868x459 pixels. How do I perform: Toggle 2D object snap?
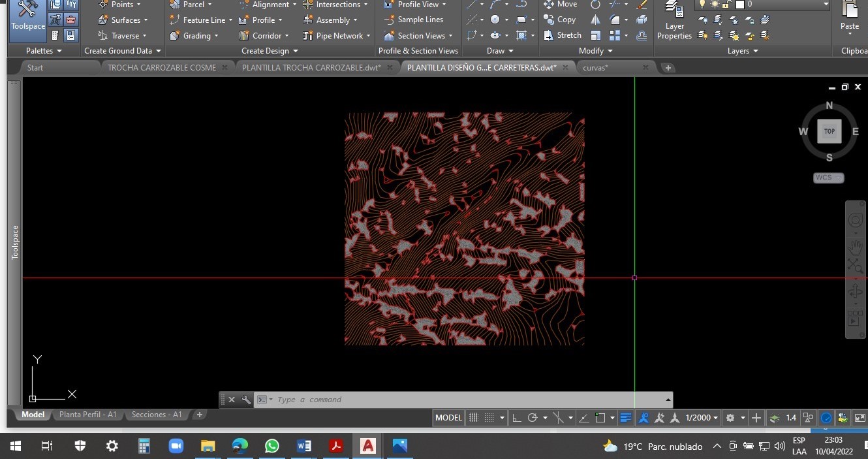coord(600,418)
